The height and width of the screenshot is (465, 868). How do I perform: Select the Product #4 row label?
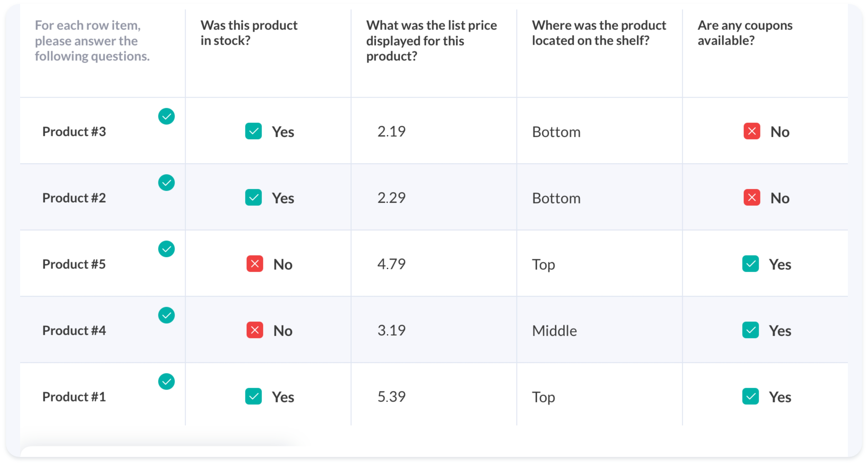pos(74,330)
